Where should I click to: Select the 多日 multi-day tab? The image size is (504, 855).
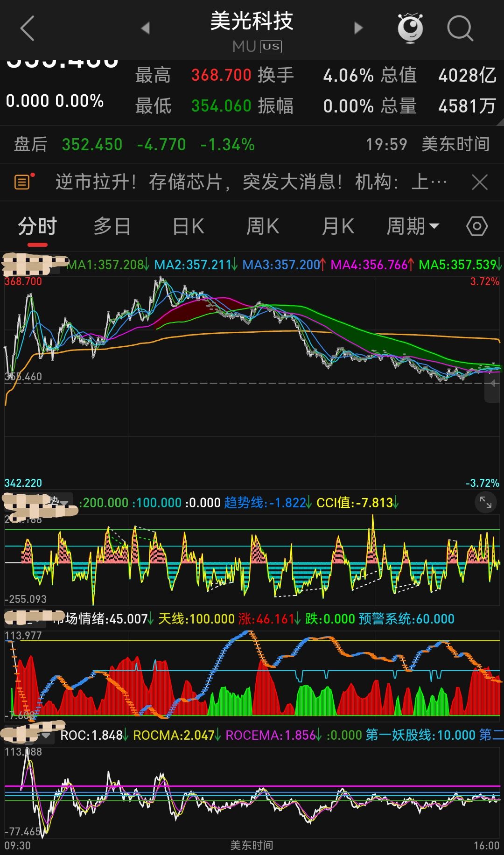point(112,227)
